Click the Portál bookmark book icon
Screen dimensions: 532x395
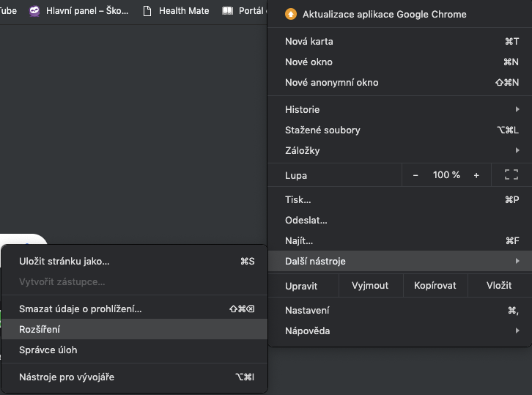[228, 11]
